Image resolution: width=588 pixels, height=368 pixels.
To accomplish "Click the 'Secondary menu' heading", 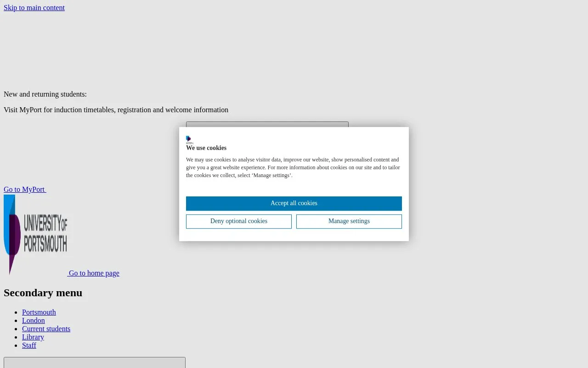I will tap(43, 293).
